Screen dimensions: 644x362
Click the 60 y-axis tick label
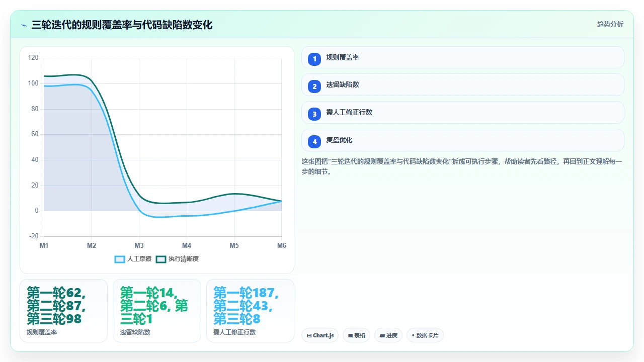[x=35, y=134]
